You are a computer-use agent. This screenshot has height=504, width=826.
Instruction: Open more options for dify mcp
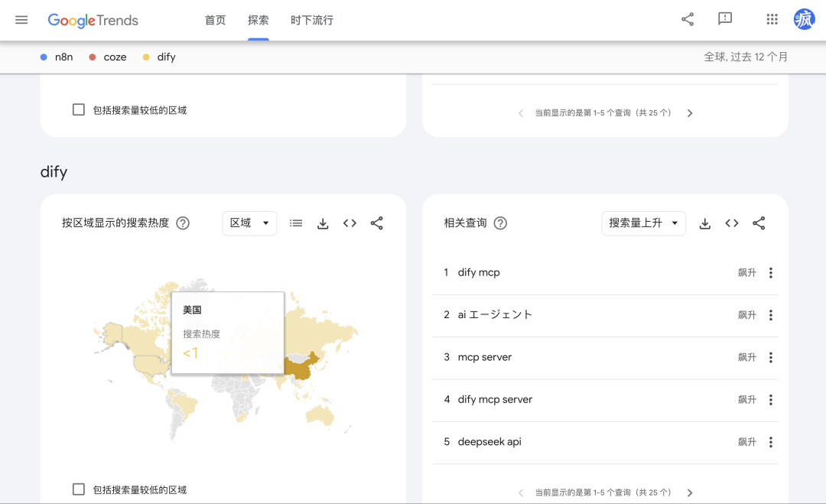click(770, 273)
